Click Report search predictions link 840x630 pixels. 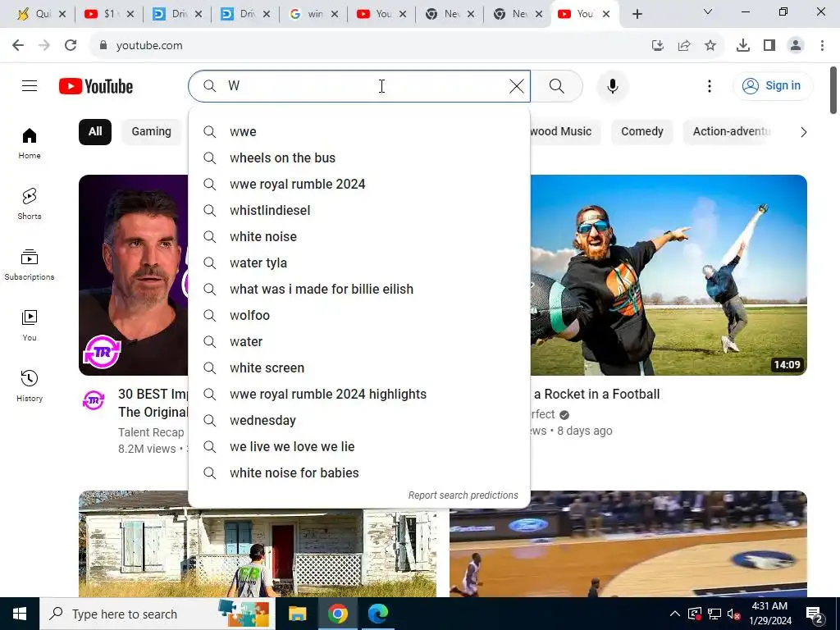pyautogui.click(x=463, y=495)
